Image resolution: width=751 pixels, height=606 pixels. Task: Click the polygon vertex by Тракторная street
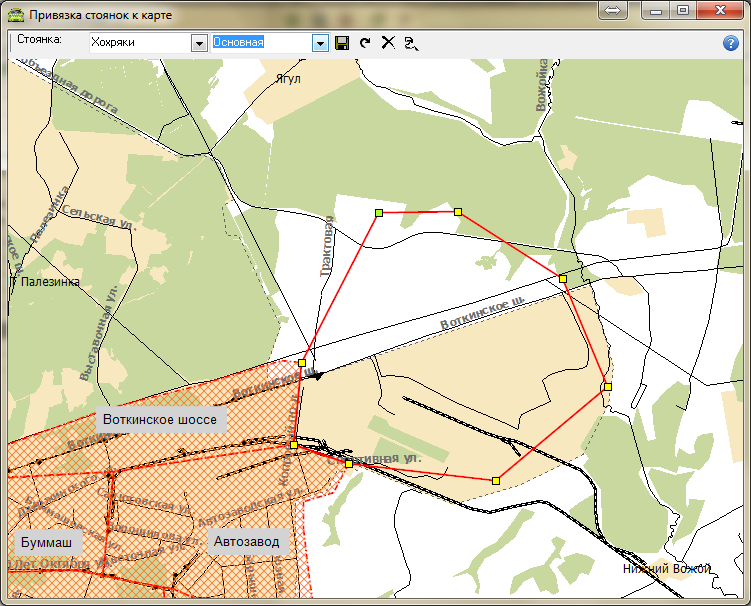(302, 363)
